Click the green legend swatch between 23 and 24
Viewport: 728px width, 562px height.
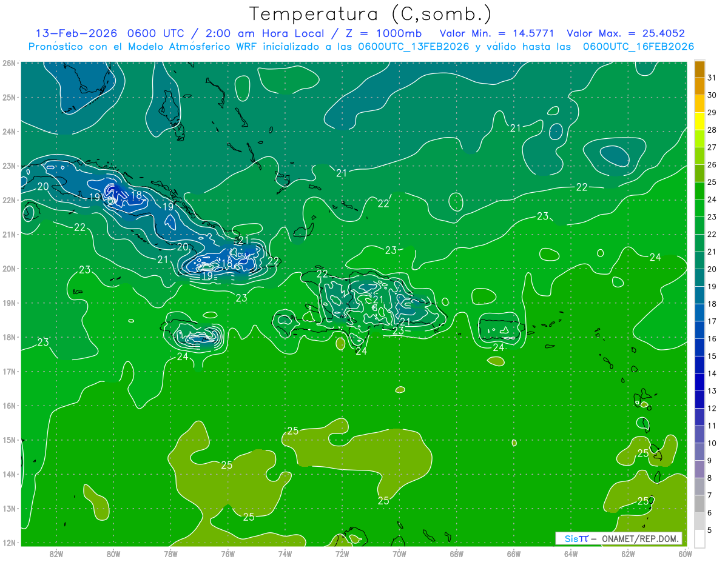700,208
